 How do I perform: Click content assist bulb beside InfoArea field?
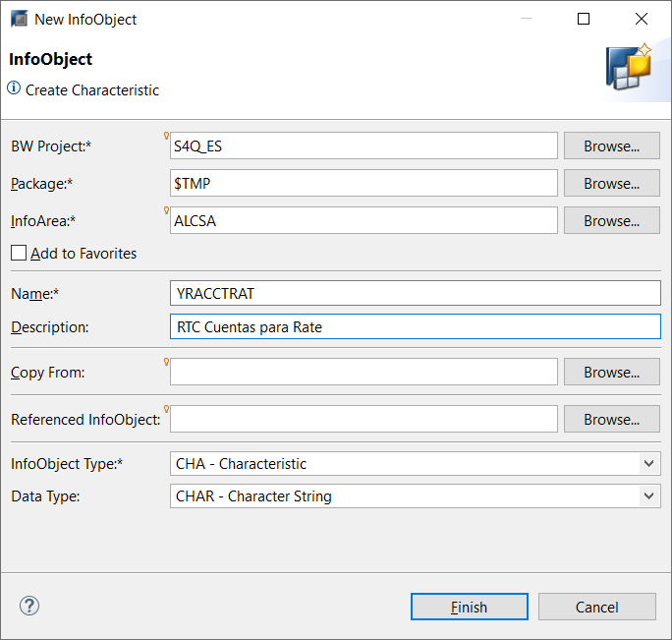coord(167,211)
